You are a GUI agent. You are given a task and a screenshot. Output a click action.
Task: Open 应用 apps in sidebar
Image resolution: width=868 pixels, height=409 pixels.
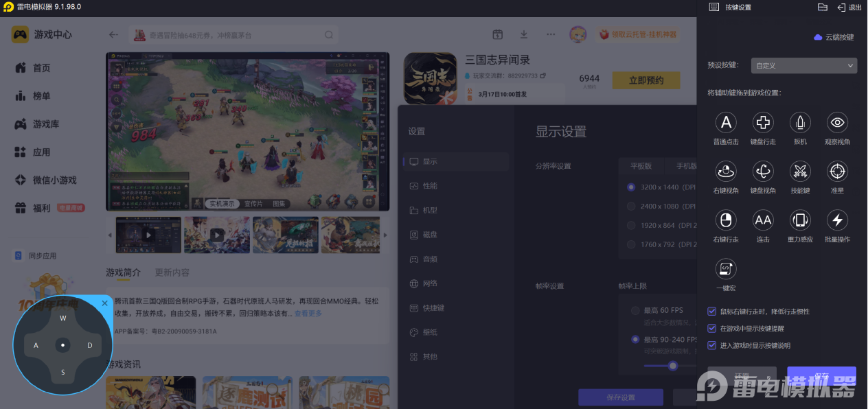pos(33,152)
